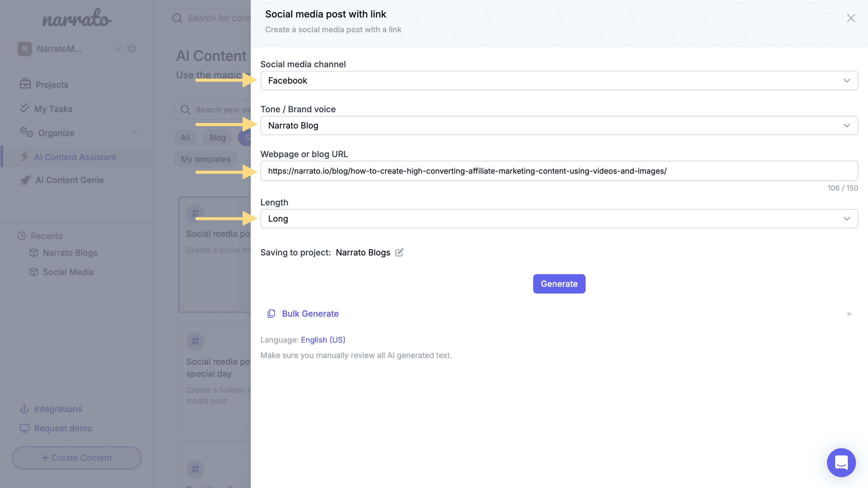Go to Projects in sidebar

[52, 85]
